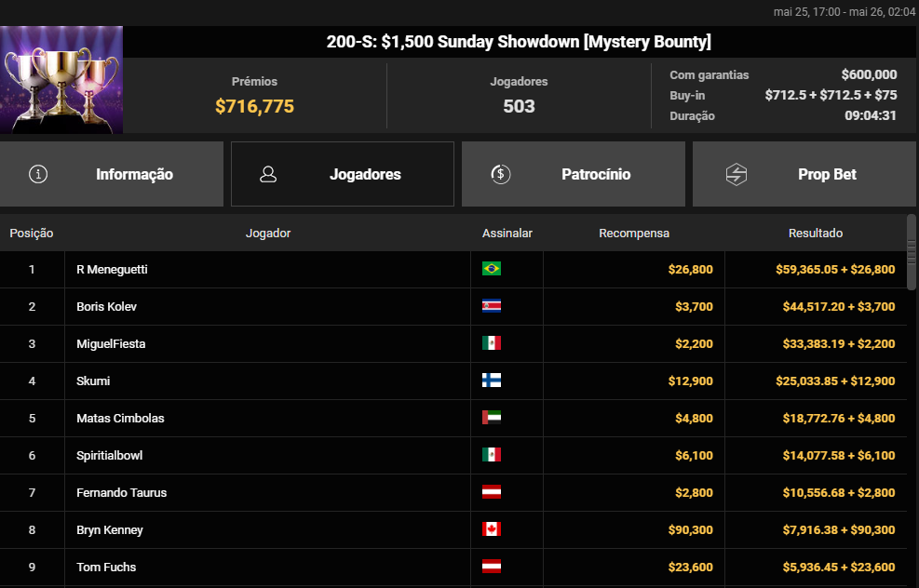Click the trophy tournament thumbnail
This screenshot has height=588, width=919.
61,80
